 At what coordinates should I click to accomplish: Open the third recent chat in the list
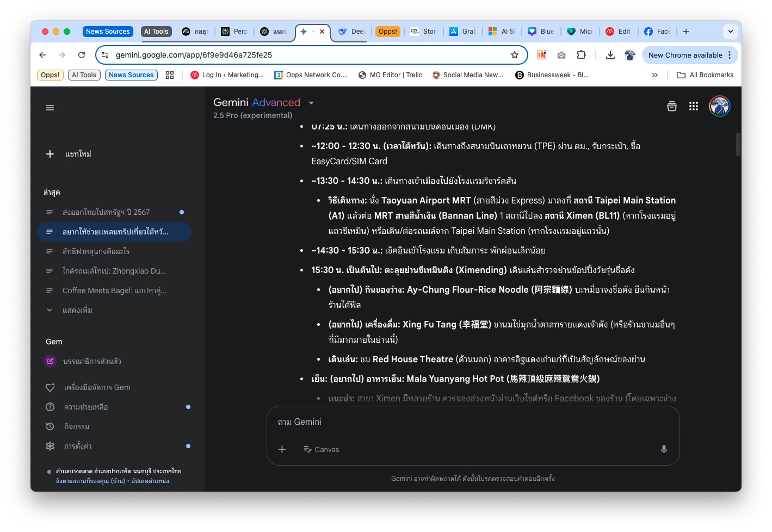point(114,251)
